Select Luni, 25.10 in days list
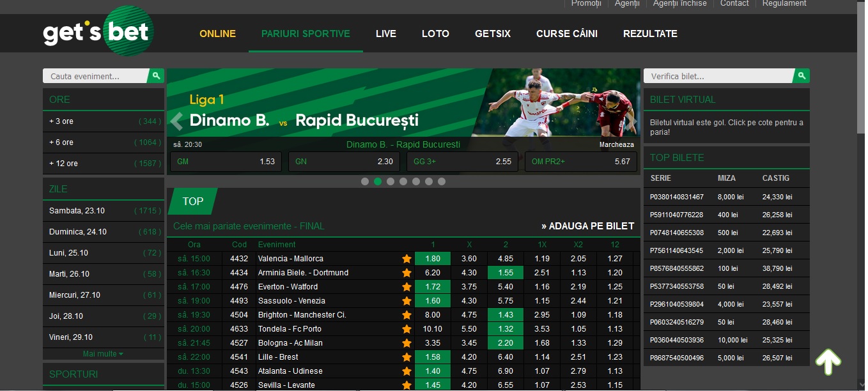Screen dimensions: 868x391 104,253
